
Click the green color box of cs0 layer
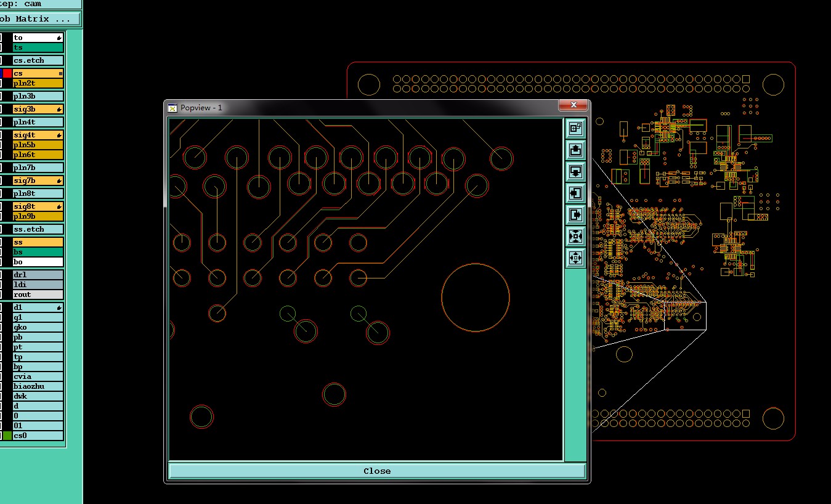[7, 436]
